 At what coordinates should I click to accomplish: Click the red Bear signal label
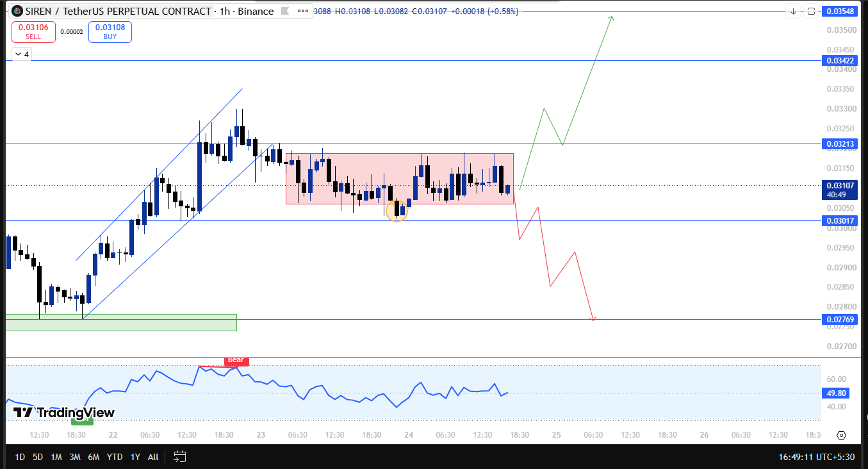click(236, 361)
